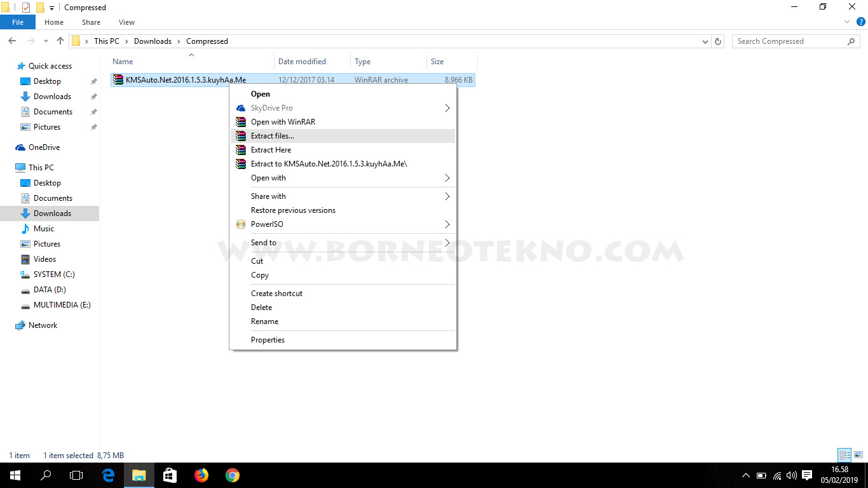
Task: Refresh the current folder view
Action: 718,41
